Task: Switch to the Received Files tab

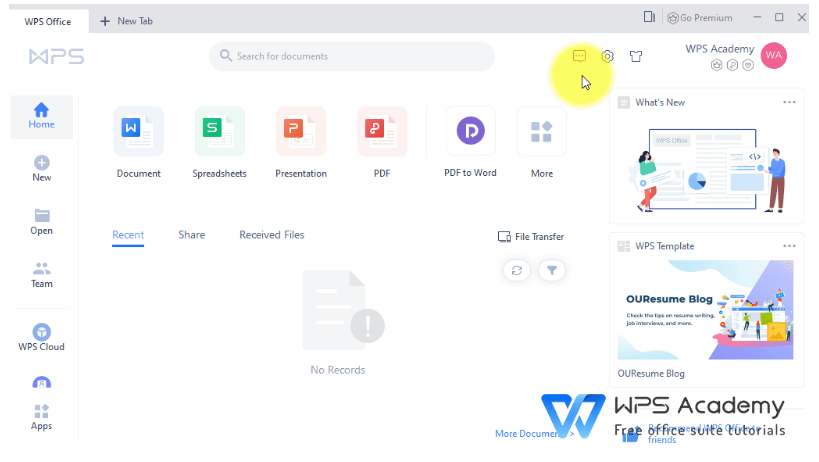Action: point(272,235)
